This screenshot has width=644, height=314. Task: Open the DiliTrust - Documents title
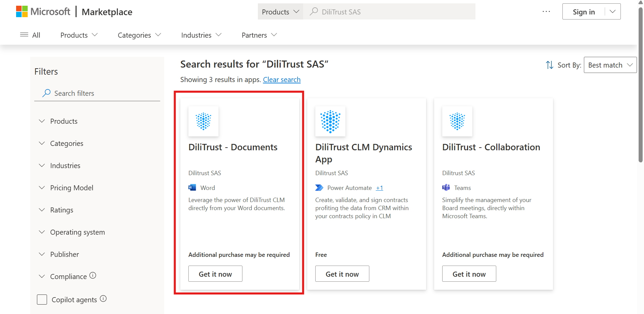coord(233,147)
